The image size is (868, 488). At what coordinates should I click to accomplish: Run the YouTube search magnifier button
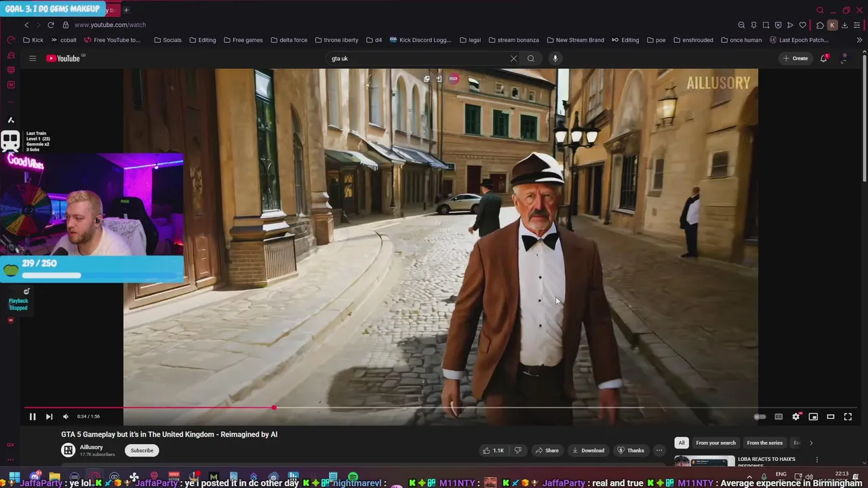(531, 58)
